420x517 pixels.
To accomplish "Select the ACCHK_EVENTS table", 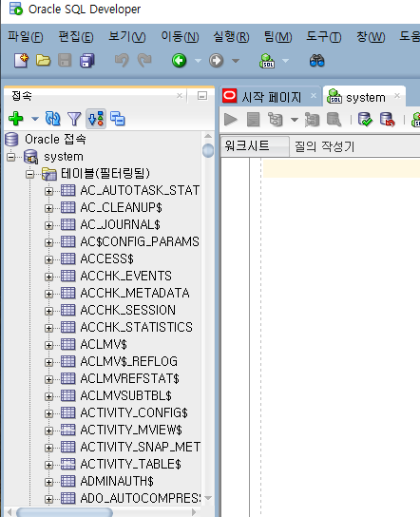I will pyautogui.click(x=125, y=276).
